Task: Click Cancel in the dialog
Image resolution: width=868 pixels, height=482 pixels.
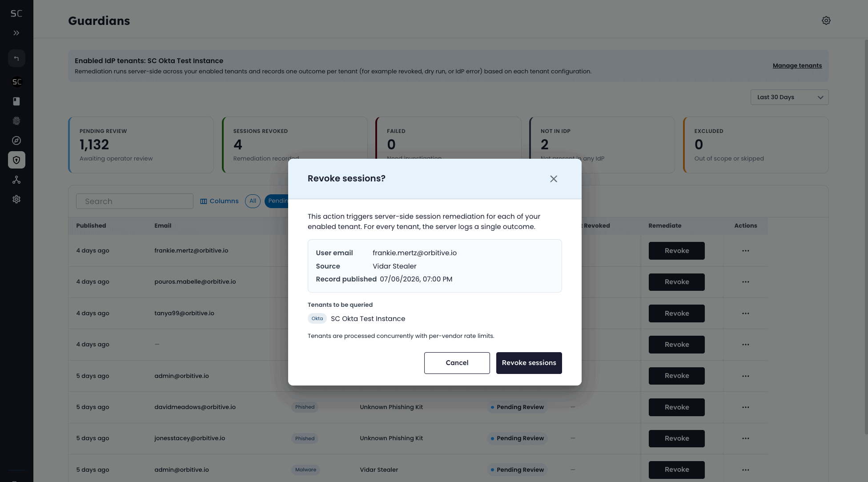Action: coord(457,363)
